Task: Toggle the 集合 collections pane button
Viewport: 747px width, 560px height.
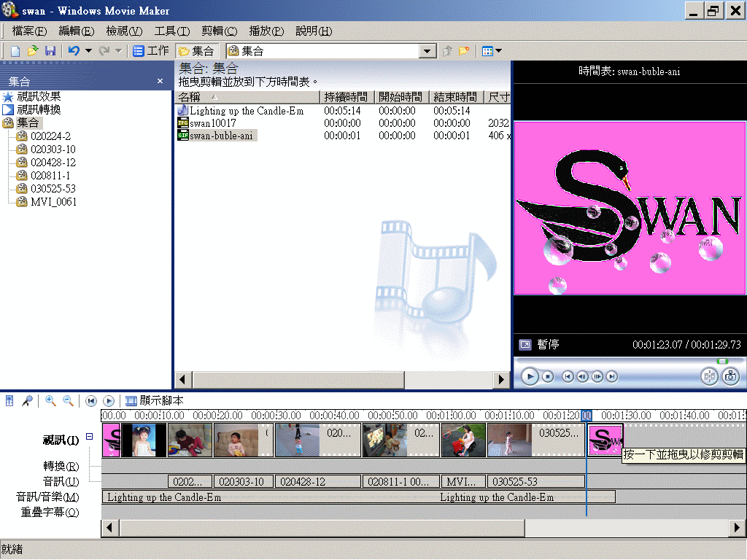Action: click(197, 51)
